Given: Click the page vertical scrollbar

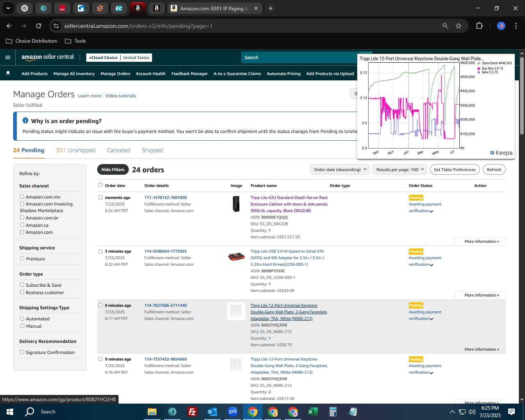Looking at the screenshot, I should coord(522,96).
